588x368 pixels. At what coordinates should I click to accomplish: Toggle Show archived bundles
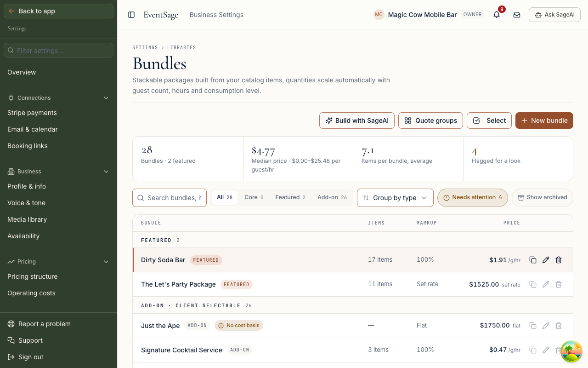(x=543, y=197)
